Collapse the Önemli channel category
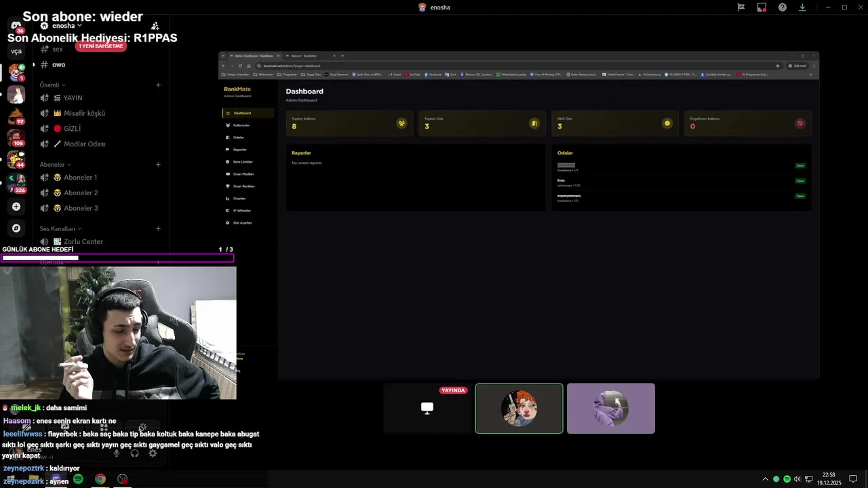This screenshot has width=868, height=488. coord(52,85)
